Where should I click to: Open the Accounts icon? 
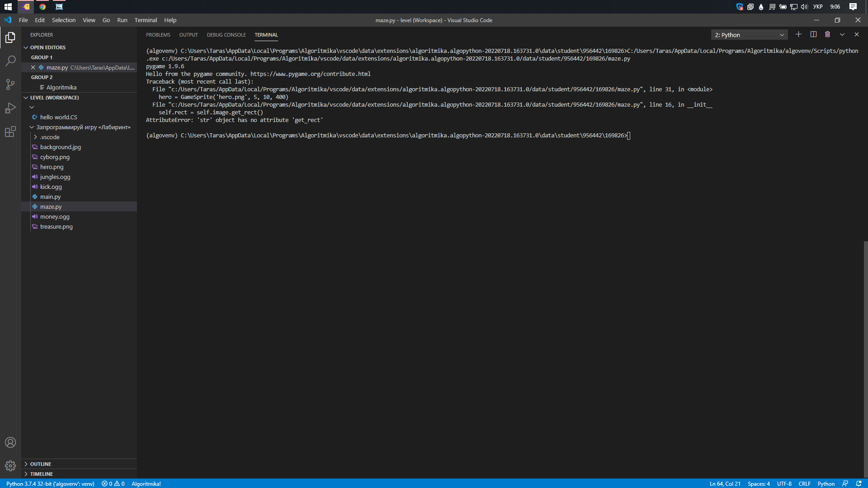10,442
